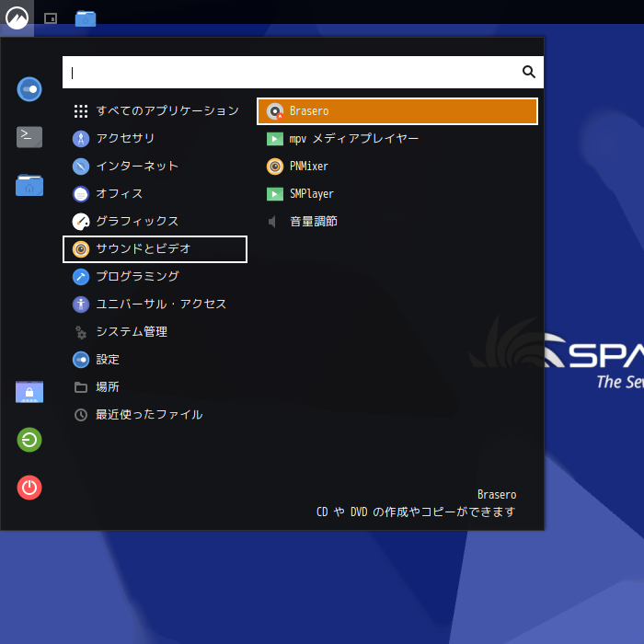Open the file manager icon in the top panel
The height and width of the screenshot is (644, 644).
click(x=86, y=18)
